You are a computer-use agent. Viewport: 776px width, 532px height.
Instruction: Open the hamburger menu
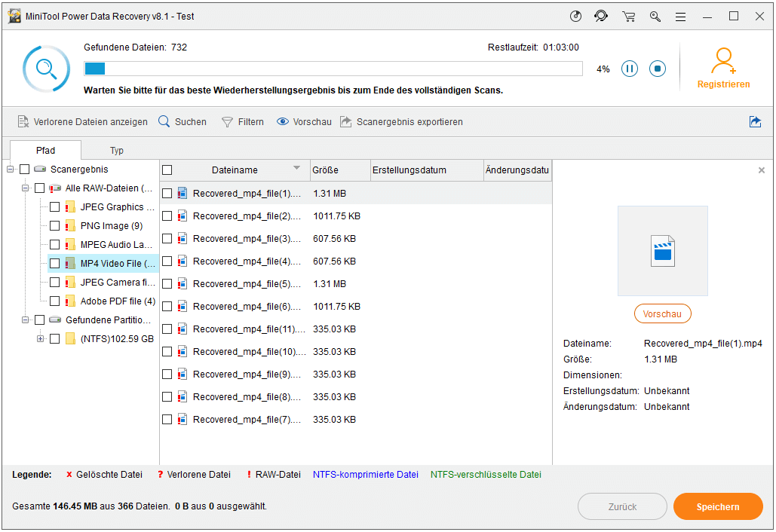tap(681, 17)
